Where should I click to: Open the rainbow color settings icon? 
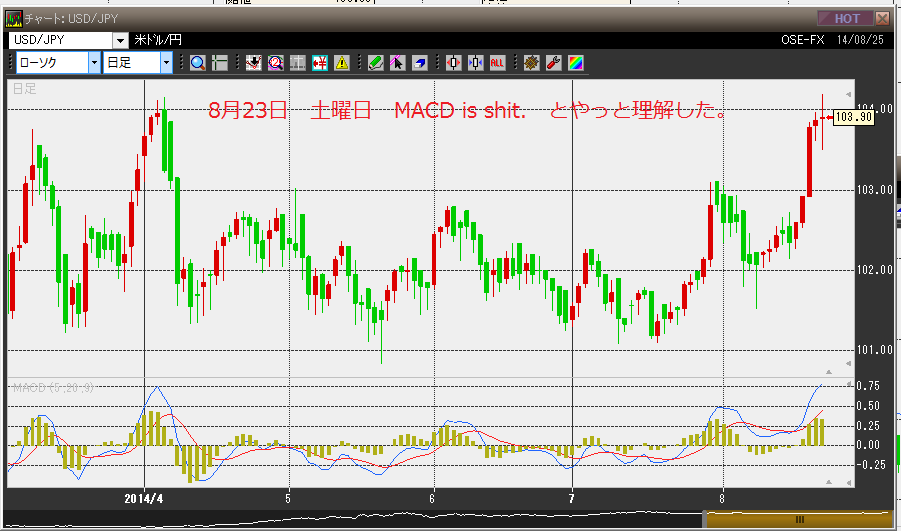pyautogui.click(x=575, y=63)
